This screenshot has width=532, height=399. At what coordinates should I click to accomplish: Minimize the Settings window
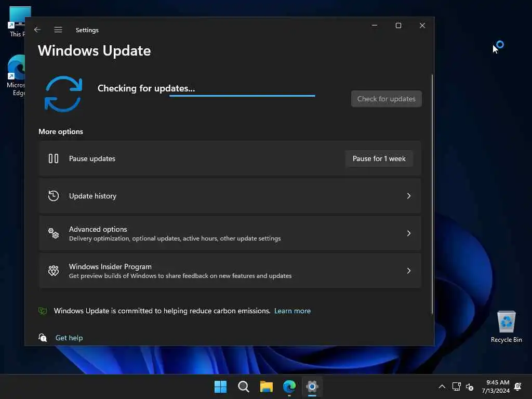click(x=375, y=25)
